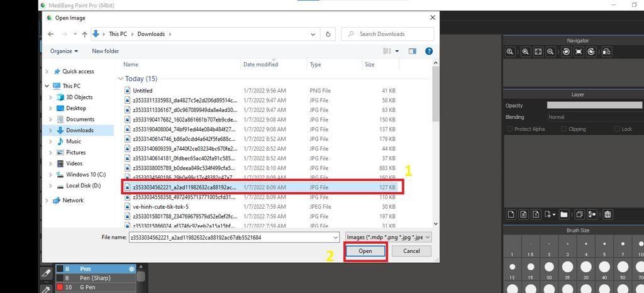
Task: Open the Organize menu
Action: (x=64, y=51)
